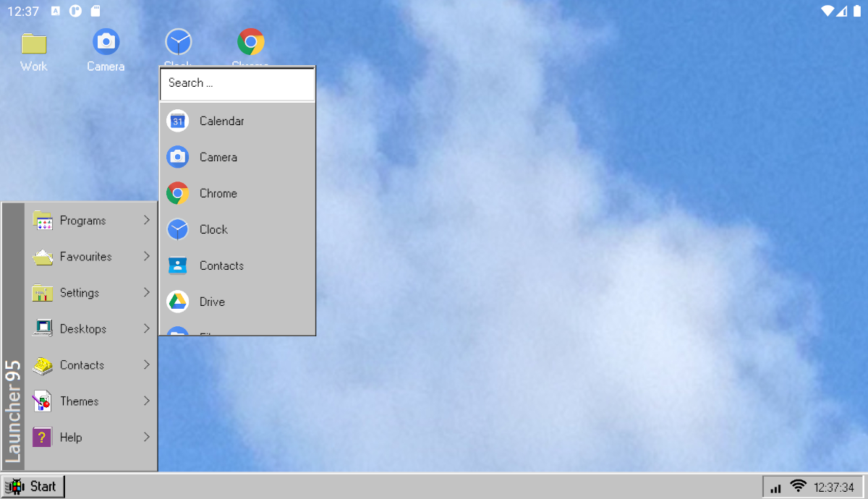This screenshot has height=499, width=868.
Task: Click the signal strength tray icon
Action: pyautogui.click(x=776, y=488)
